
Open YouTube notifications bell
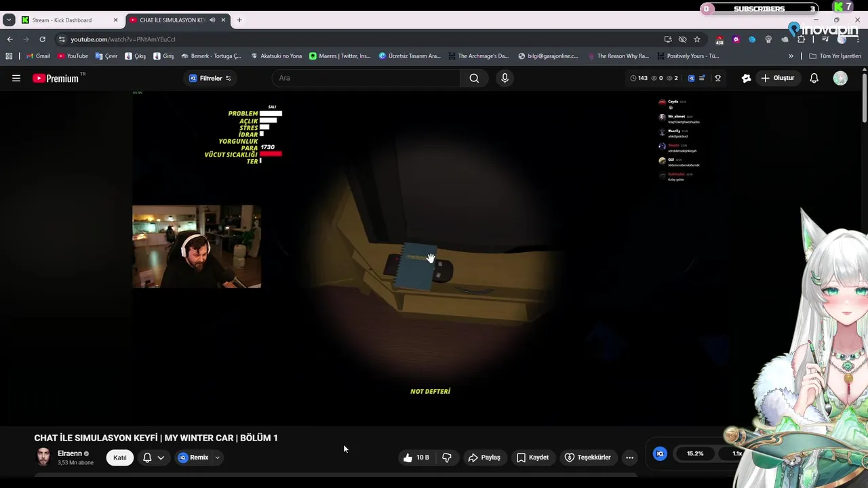[x=814, y=78]
